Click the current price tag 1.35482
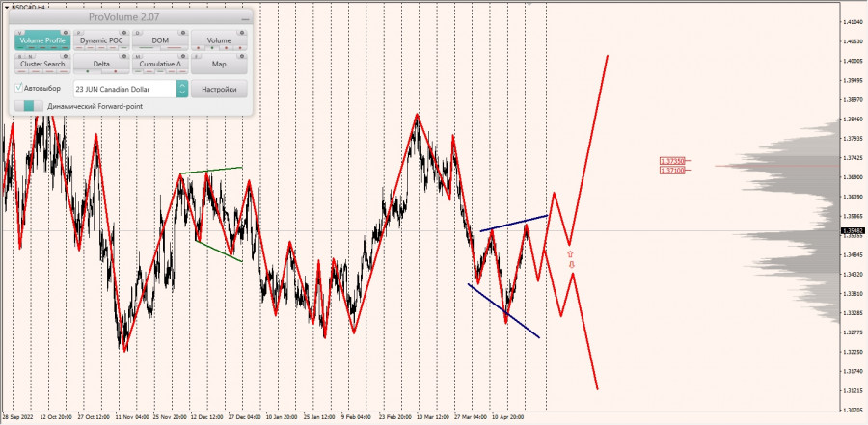Screen dimensions: 868x425 pyautogui.click(x=854, y=230)
